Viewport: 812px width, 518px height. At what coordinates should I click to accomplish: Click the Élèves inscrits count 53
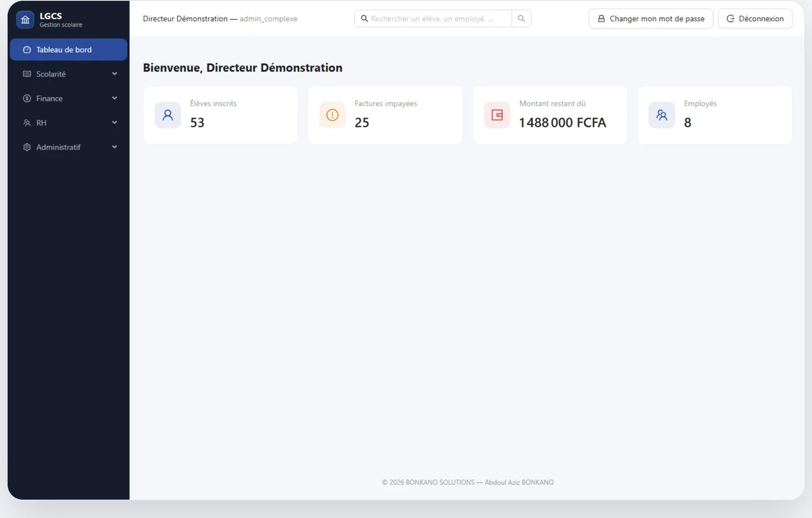click(x=197, y=122)
